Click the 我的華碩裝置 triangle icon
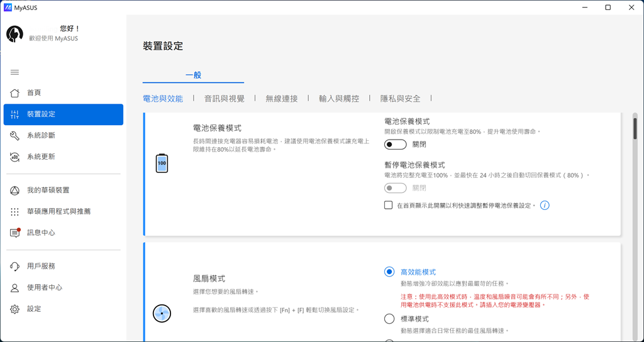644x342 pixels. [15, 190]
